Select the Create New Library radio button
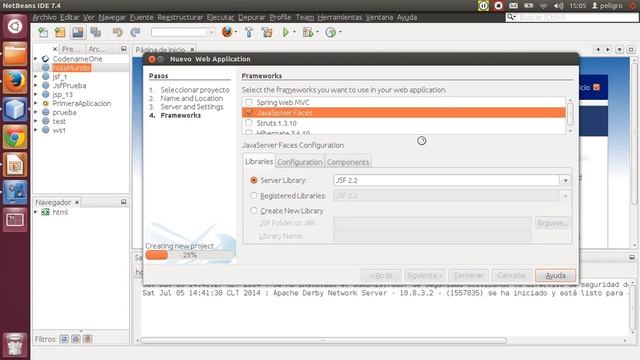This screenshot has width=640, height=360. click(x=254, y=211)
